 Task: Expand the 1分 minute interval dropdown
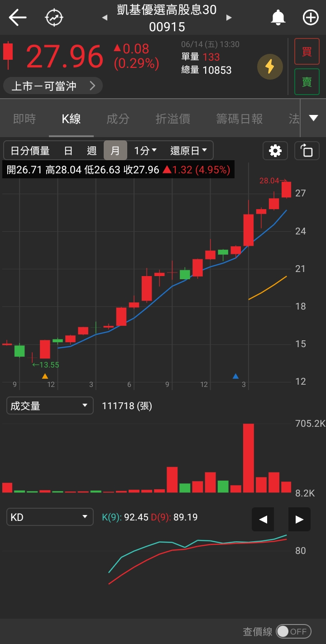(x=145, y=151)
